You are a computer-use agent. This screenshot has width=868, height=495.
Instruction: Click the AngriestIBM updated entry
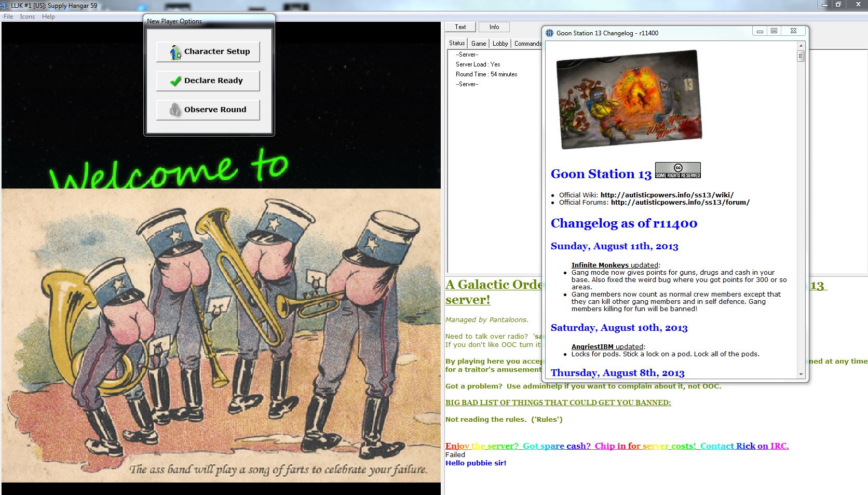point(607,346)
